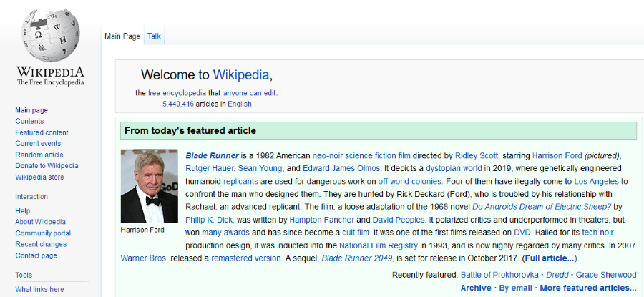Image resolution: width=644 pixels, height=297 pixels.
Task: Click the Philip K. Dick link
Action: click(x=210, y=220)
